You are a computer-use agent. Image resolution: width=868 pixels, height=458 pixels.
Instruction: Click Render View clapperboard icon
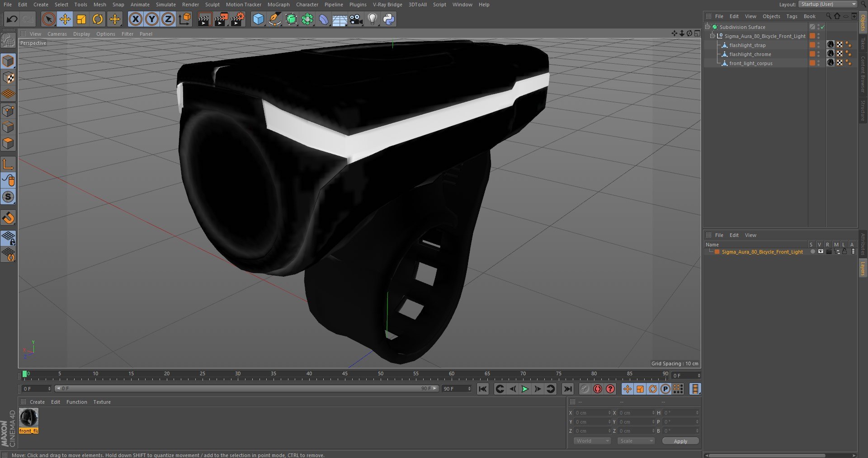point(204,19)
